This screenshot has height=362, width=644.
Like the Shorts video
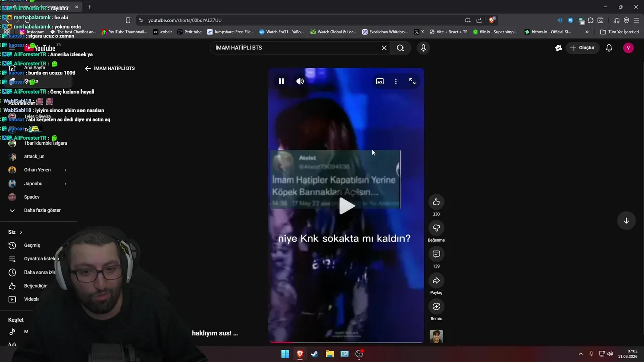tap(436, 202)
